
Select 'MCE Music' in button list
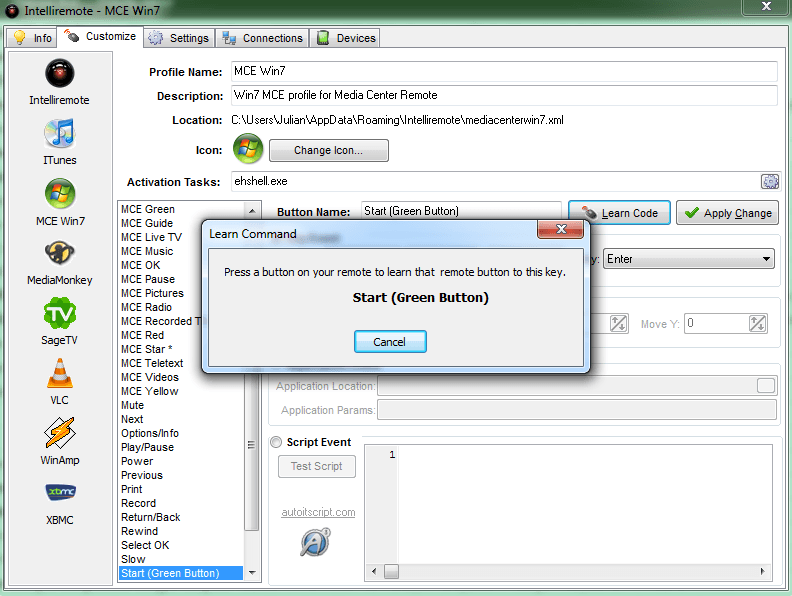click(x=147, y=251)
